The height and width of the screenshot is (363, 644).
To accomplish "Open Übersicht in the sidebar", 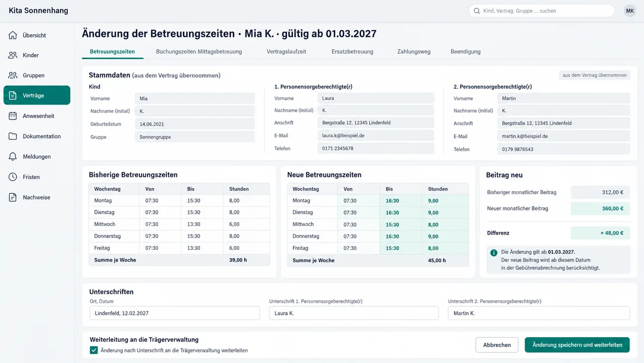I will (x=37, y=35).
